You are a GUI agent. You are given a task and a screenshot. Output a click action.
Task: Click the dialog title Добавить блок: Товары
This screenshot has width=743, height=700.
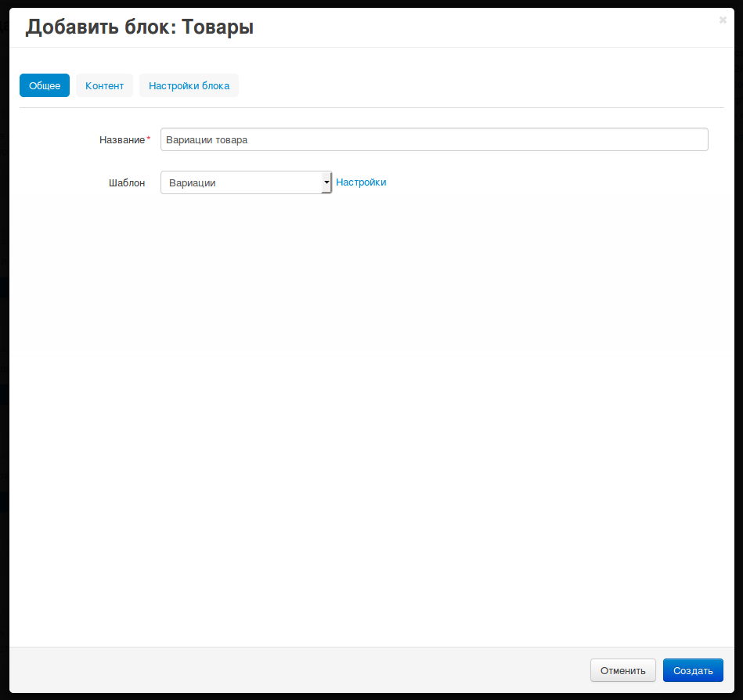(139, 27)
